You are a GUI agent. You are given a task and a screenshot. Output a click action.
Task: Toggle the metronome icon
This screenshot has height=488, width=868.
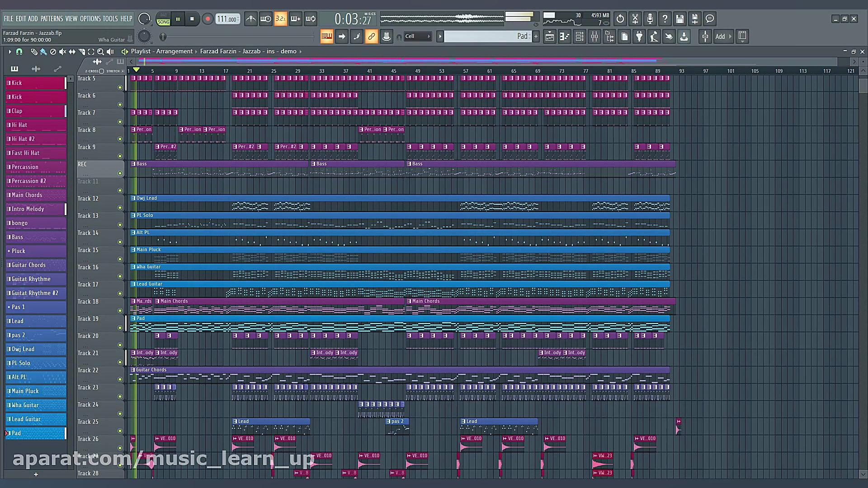click(251, 19)
